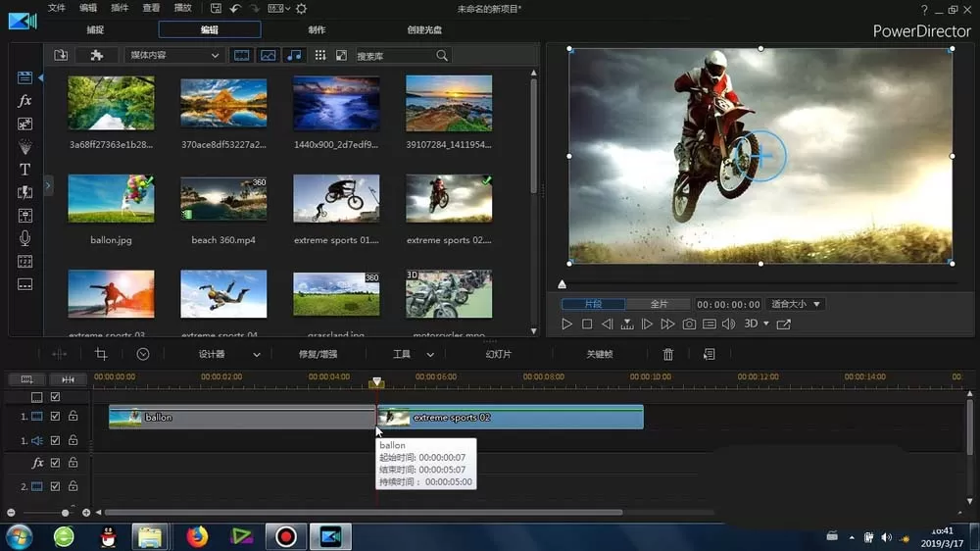Expand the 适合大小 fit size dropdown
The image size is (980, 551).
click(x=796, y=304)
